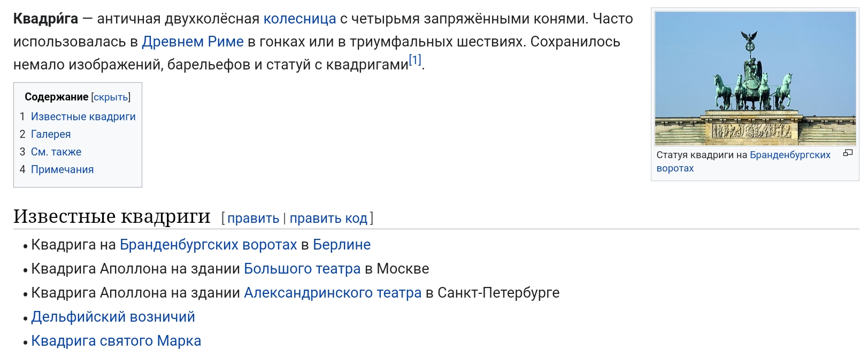Jump to Известные квадриги contents entry
Viewport: 868px width, 358px height.
click(x=83, y=116)
